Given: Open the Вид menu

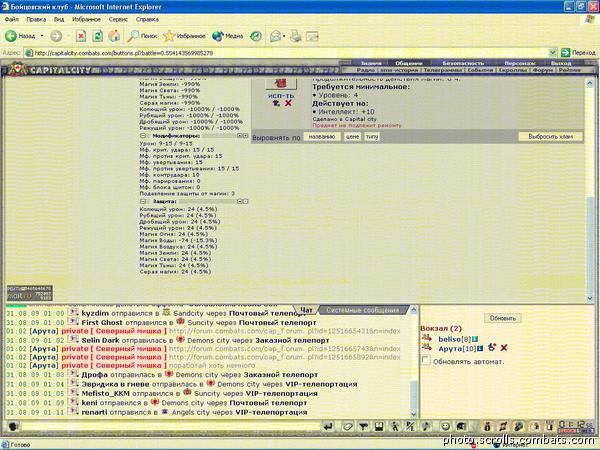Looking at the screenshot, I should pos(59,19).
